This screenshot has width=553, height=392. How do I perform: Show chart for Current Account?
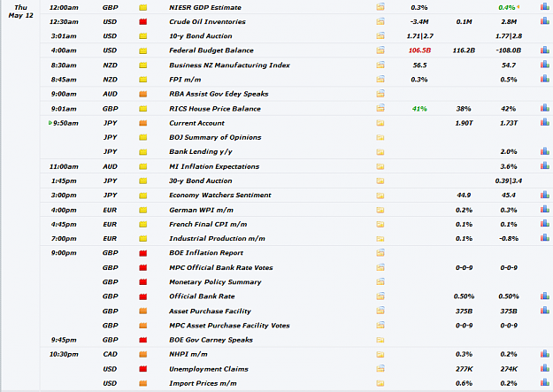[x=545, y=122]
